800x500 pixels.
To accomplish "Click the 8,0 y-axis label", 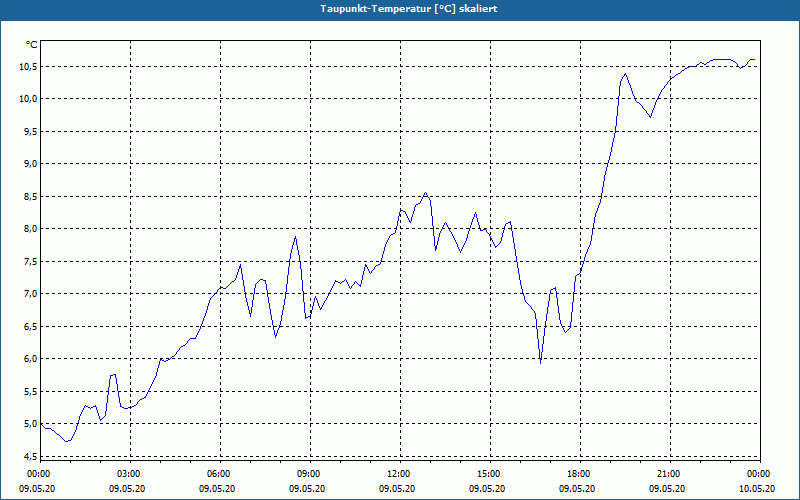I will coord(31,229).
